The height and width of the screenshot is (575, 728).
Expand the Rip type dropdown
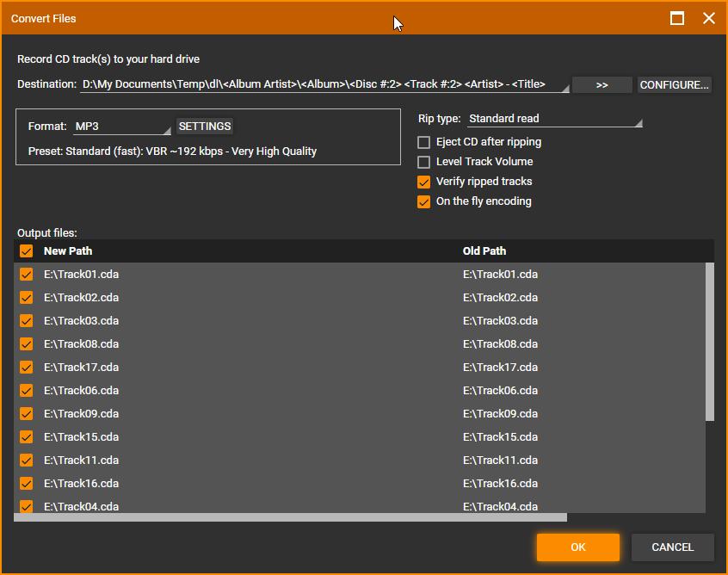tap(553, 119)
